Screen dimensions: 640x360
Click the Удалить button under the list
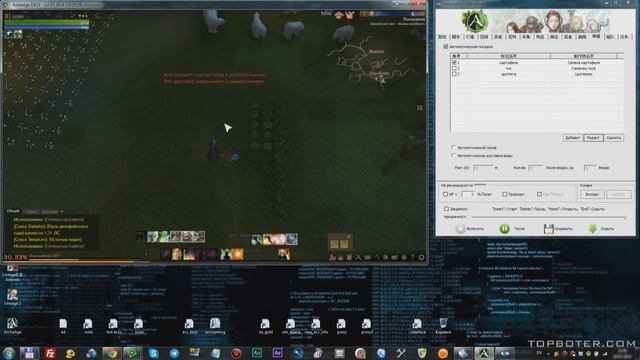pyautogui.click(x=613, y=138)
